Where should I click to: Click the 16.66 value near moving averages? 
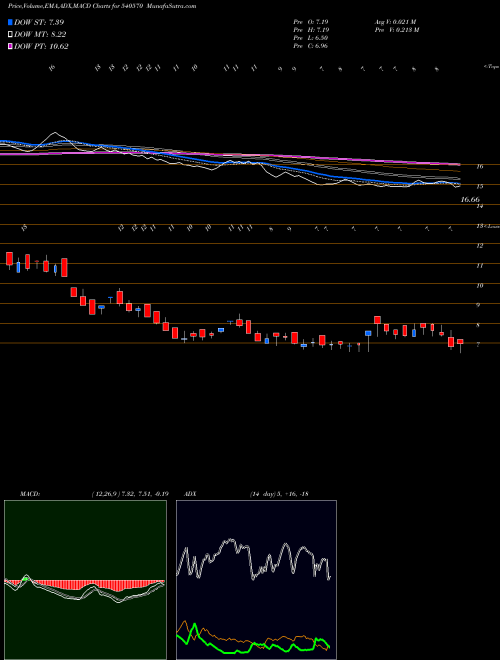[x=470, y=200]
